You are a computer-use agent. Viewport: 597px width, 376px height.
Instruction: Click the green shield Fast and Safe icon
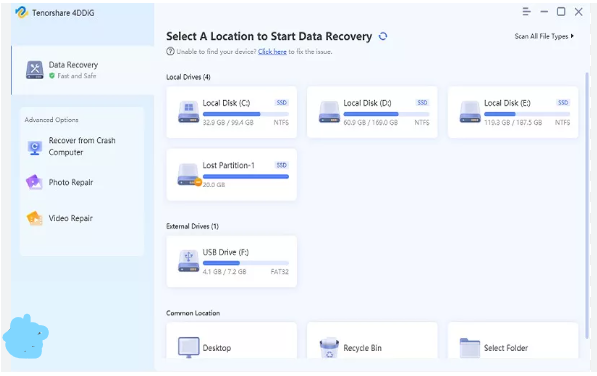[52, 76]
